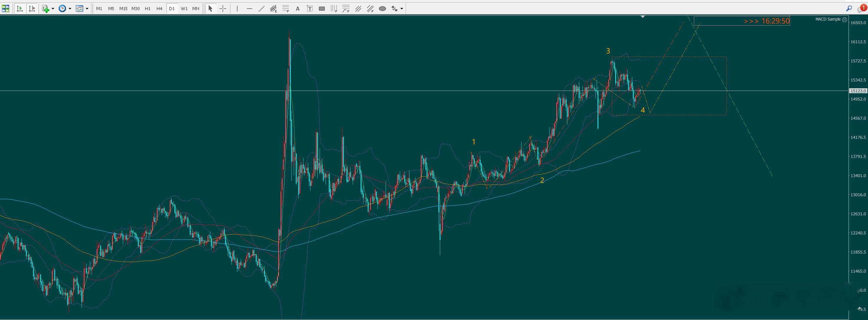Expand the periodicity clock dropdown arrow
Image resolution: width=868 pixels, height=320 pixels.
coord(70,9)
